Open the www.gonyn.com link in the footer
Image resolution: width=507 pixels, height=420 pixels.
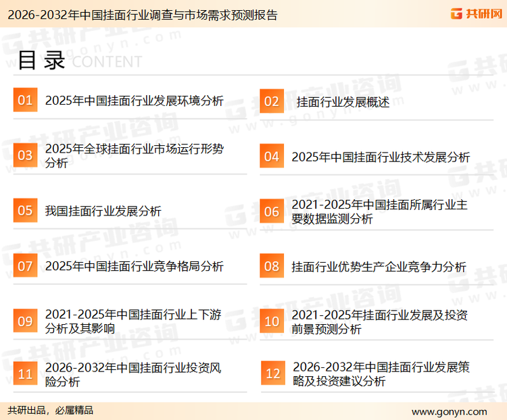click(449, 412)
